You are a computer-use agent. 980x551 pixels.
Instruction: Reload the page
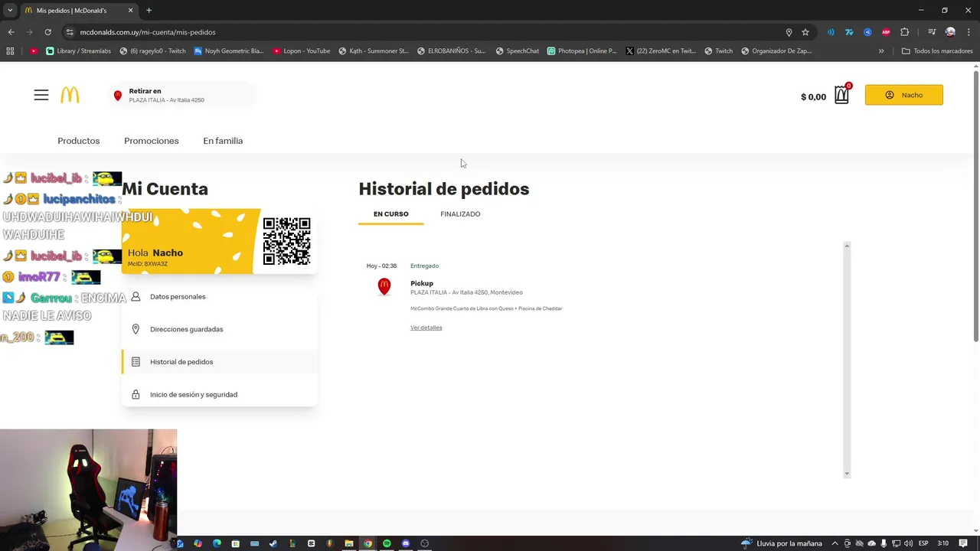(x=47, y=32)
